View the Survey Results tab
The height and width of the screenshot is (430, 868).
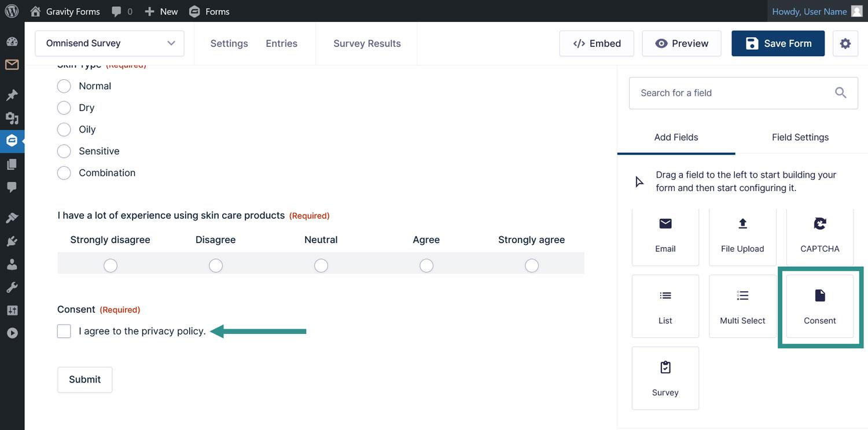(x=367, y=43)
